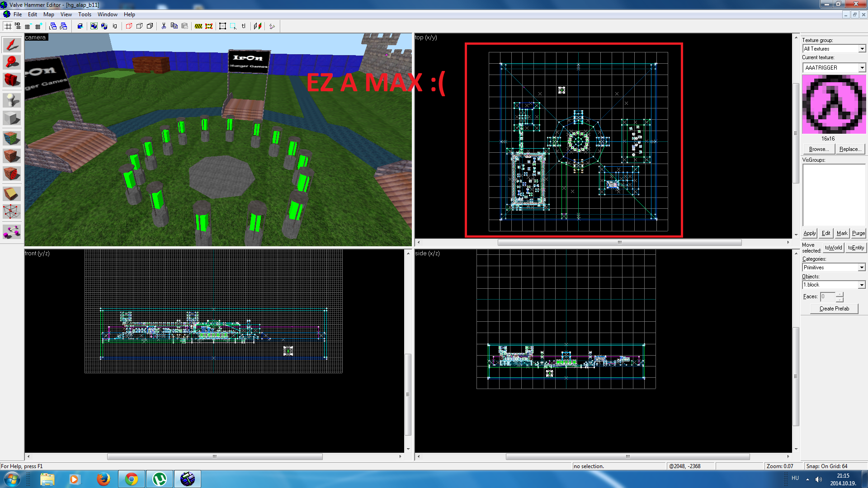Decrease the Faces value stepper
Screen dimensions: 868x488
pos(840,299)
